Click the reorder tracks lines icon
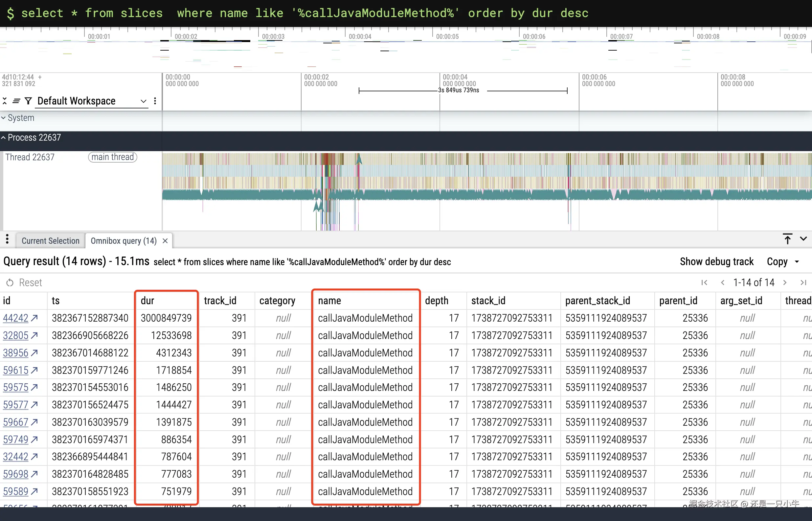 click(16, 101)
